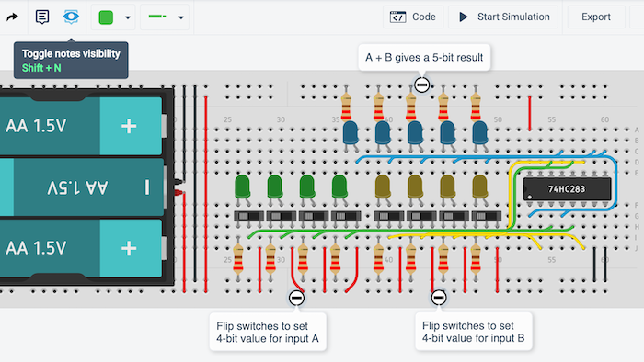This screenshot has width=644, height=362.
Task: Expand the wire type dropdown arrow
Action: pos(180,17)
